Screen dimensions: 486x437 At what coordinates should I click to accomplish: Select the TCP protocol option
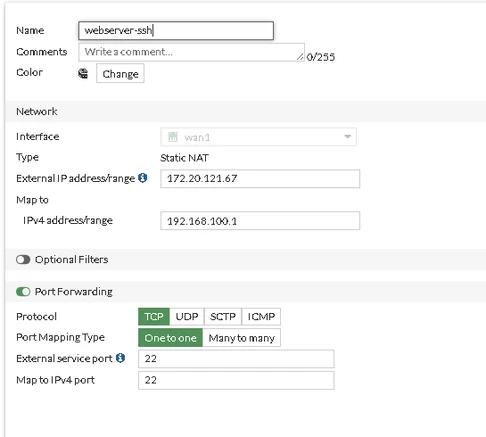154,316
